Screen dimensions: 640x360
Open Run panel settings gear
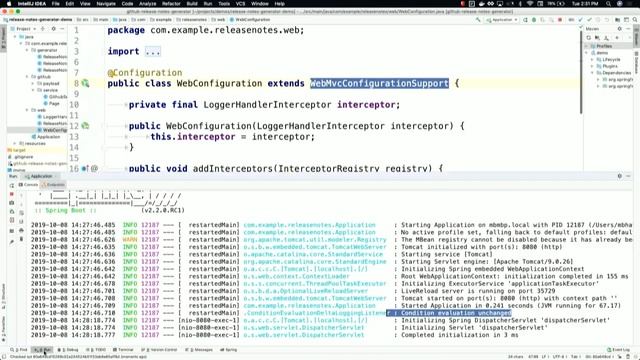tap(620, 176)
